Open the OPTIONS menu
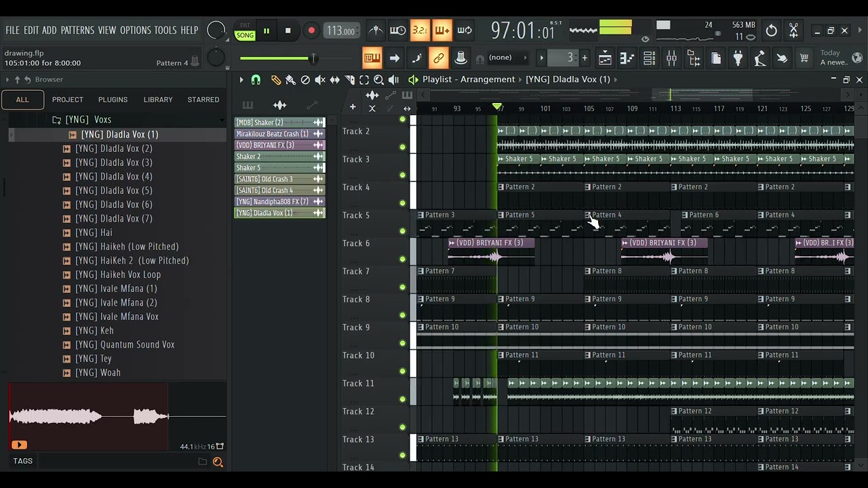 [x=136, y=30]
